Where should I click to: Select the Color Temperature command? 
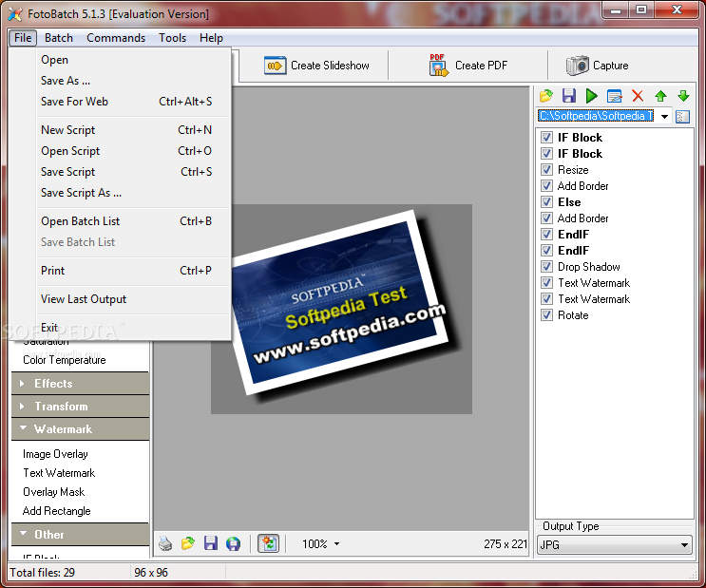pyautogui.click(x=65, y=360)
